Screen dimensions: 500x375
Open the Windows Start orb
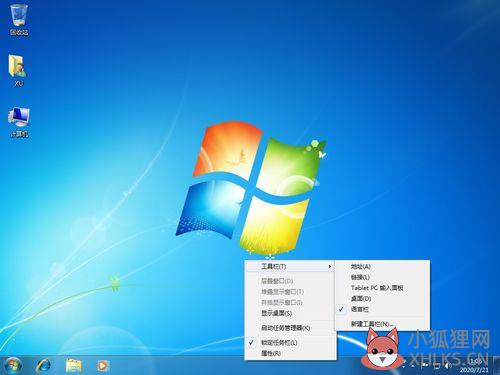[x=13, y=365]
